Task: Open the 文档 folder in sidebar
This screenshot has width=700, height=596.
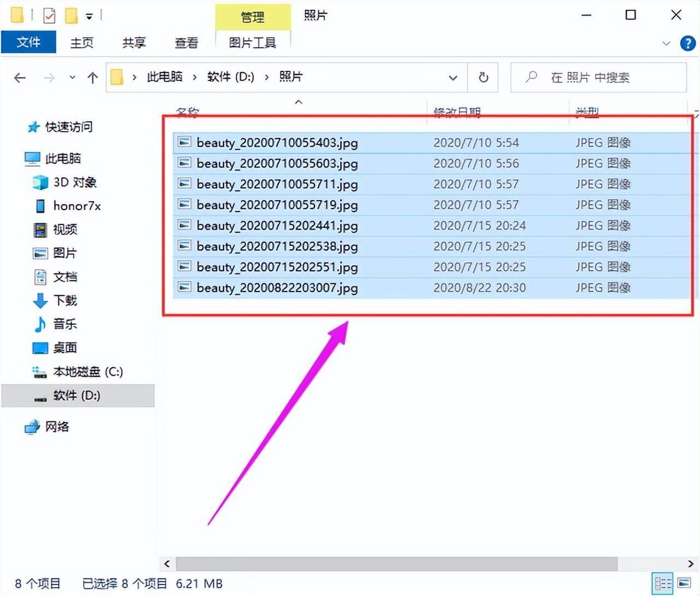Action: (x=65, y=277)
